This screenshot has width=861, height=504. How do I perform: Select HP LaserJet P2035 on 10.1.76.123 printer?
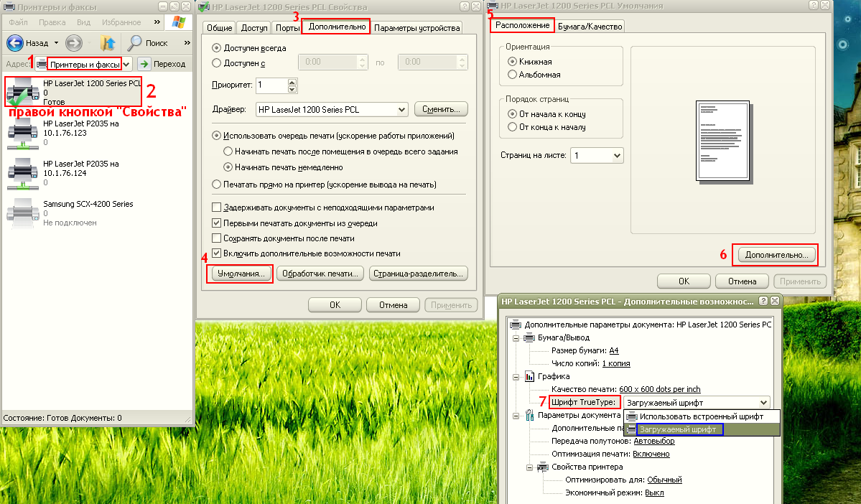(x=22, y=132)
